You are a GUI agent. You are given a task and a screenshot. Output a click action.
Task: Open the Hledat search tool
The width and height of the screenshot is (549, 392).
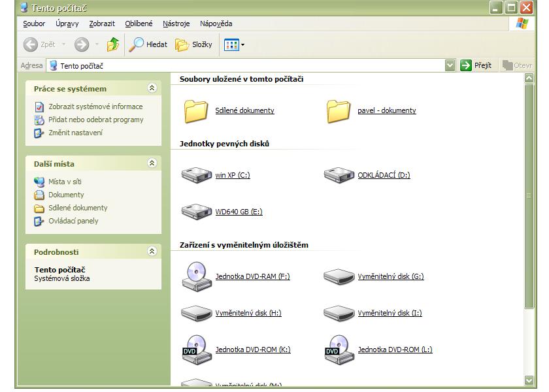click(x=148, y=44)
